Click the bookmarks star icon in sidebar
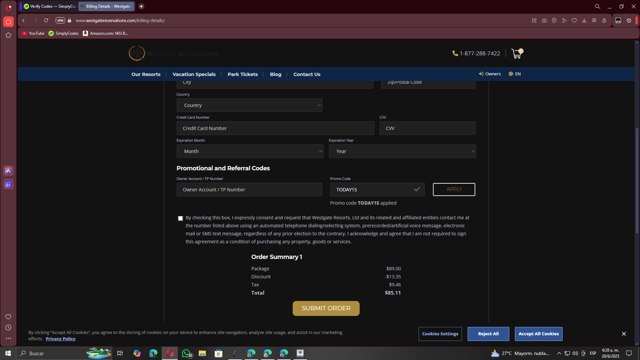640x360 pixels. 8,35
